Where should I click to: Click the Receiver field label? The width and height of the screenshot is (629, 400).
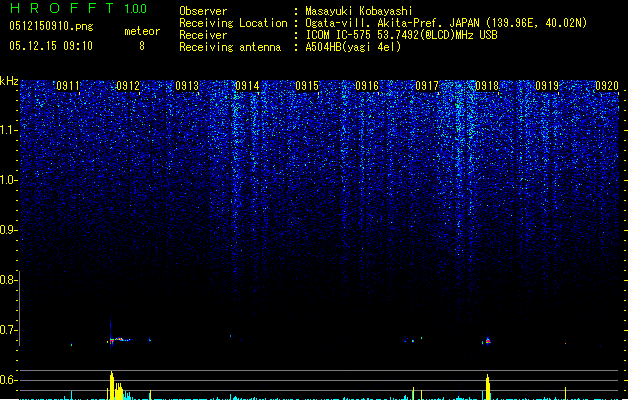[x=203, y=35]
